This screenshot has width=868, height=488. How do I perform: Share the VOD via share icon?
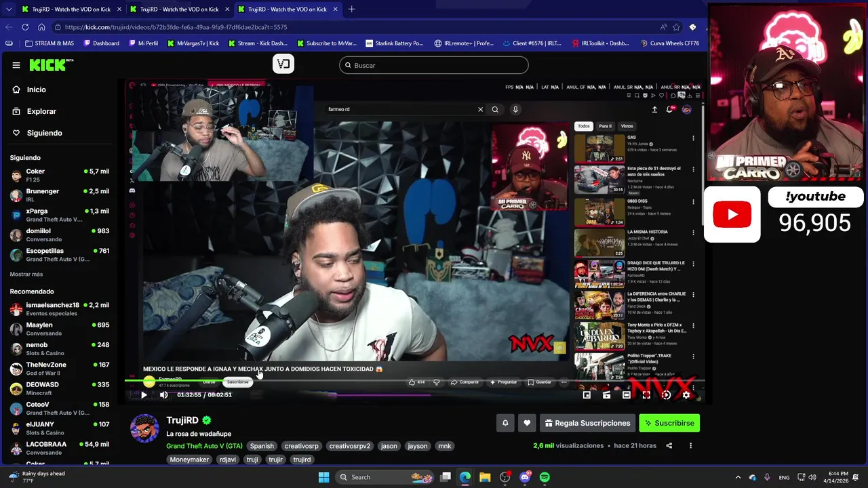[669, 446]
